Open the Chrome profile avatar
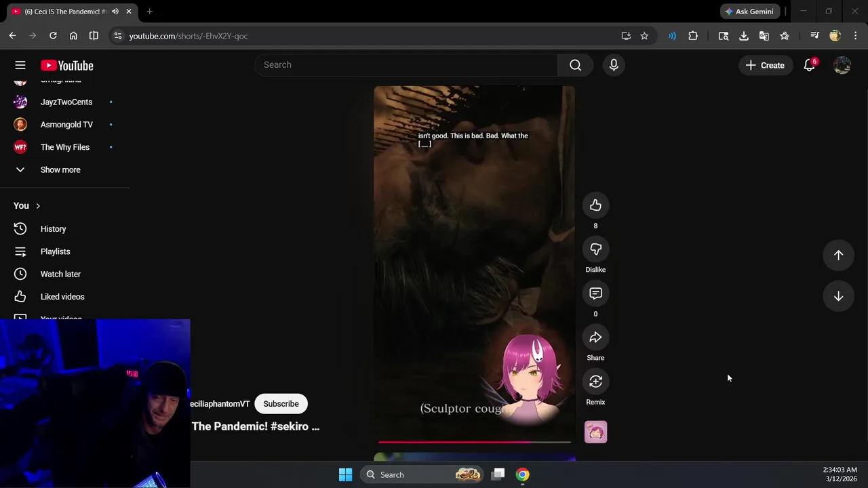The image size is (868, 488). pyautogui.click(x=835, y=36)
